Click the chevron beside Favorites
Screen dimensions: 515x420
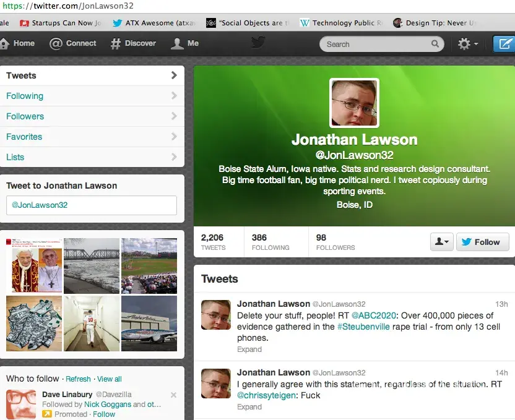(174, 137)
